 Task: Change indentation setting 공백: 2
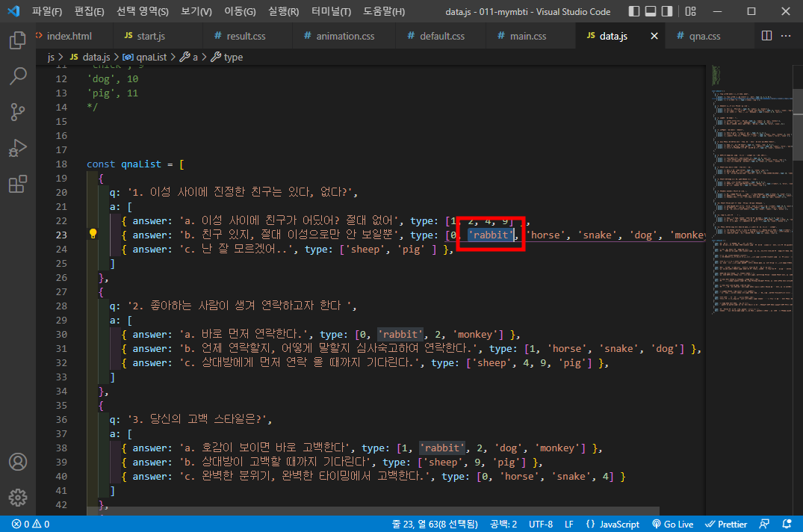tap(503, 525)
